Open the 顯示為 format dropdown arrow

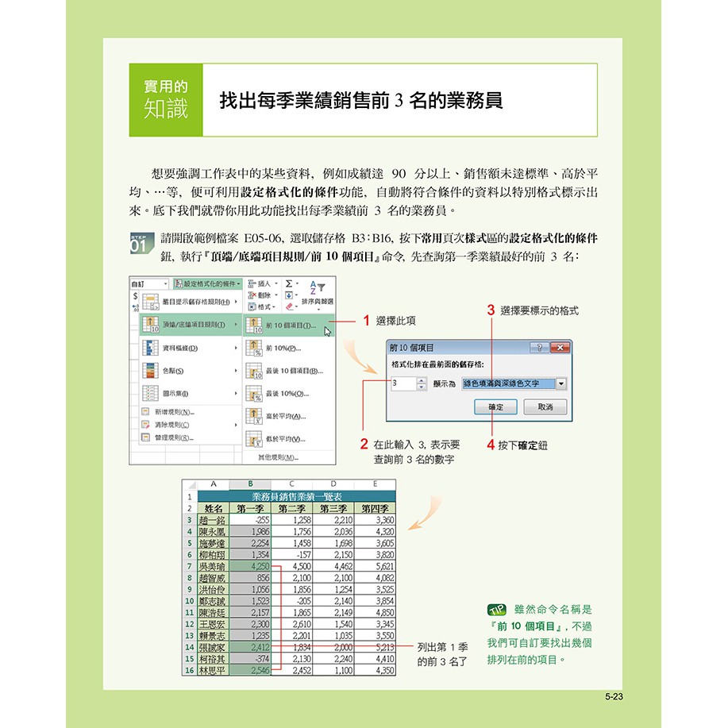pyautogui.click(x=560, y=383)
